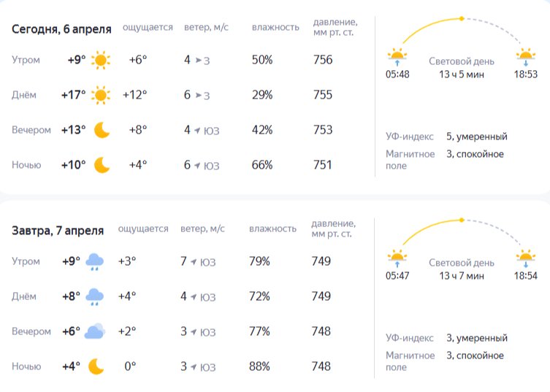The image size is (550, 392).
Task: Click today's "Световой день" label
Action: point(461,61)
